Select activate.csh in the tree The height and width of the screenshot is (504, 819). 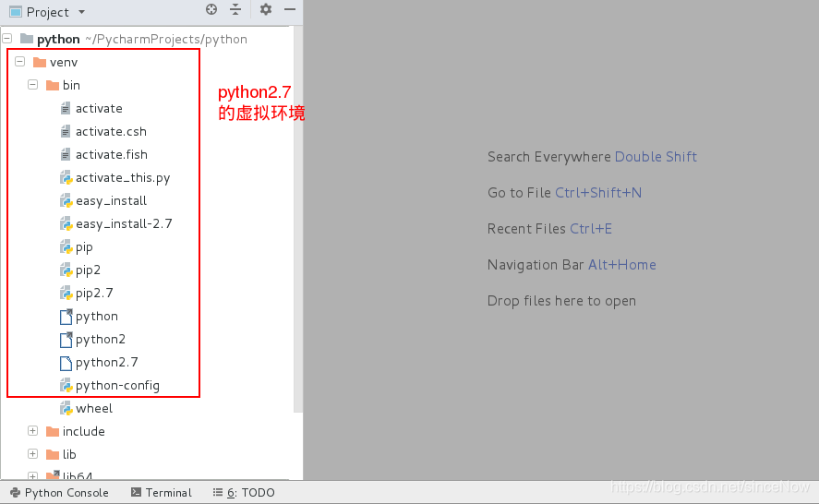[111, 131]
